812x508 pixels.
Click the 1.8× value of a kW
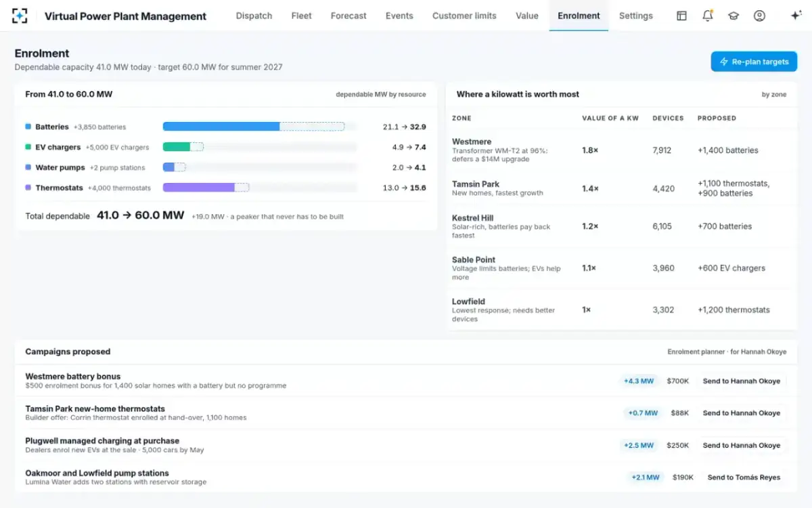[x=590, y=150]
